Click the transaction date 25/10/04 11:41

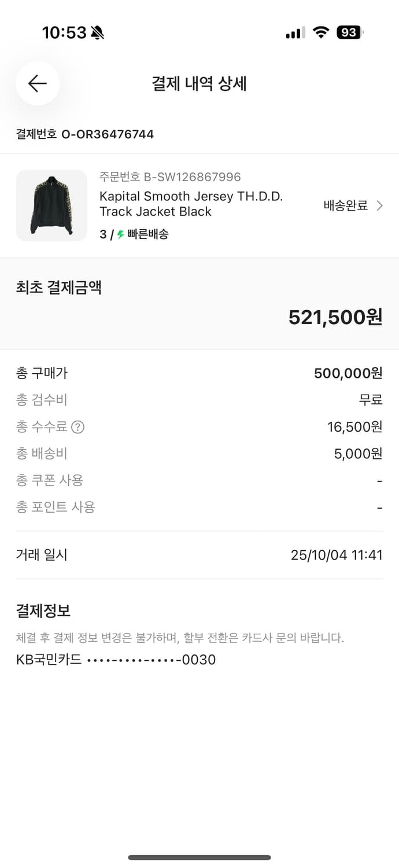[333, 554]
